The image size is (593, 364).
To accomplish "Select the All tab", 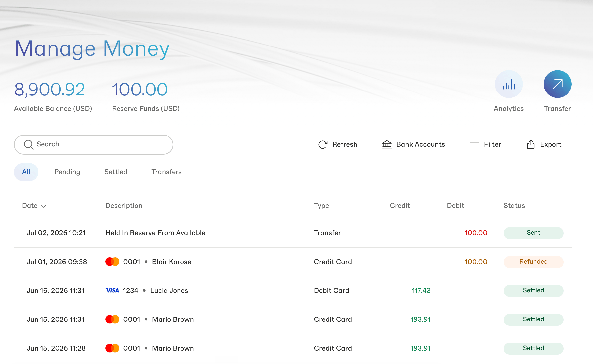I will tap(26, 172).
